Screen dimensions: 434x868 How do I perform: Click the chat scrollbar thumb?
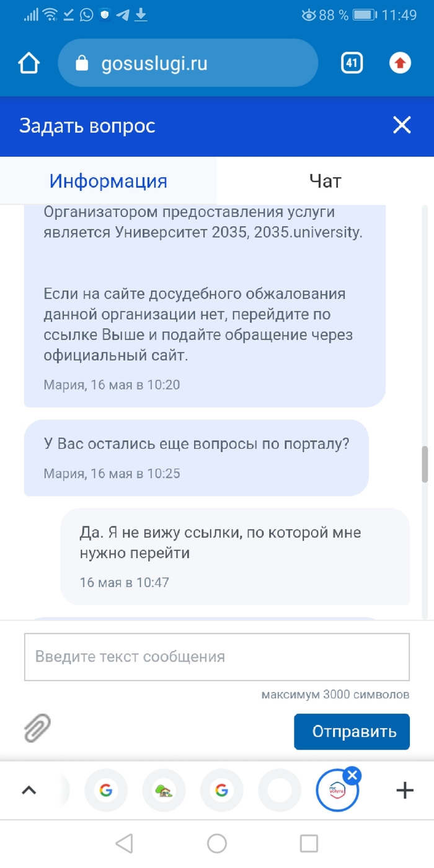tap(425, 464)
